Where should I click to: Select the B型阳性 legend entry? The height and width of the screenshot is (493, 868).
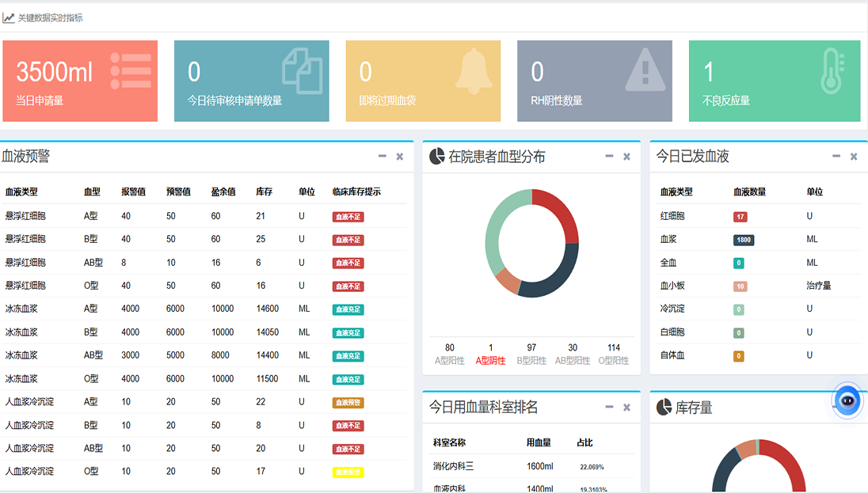(x=531, y=354)
